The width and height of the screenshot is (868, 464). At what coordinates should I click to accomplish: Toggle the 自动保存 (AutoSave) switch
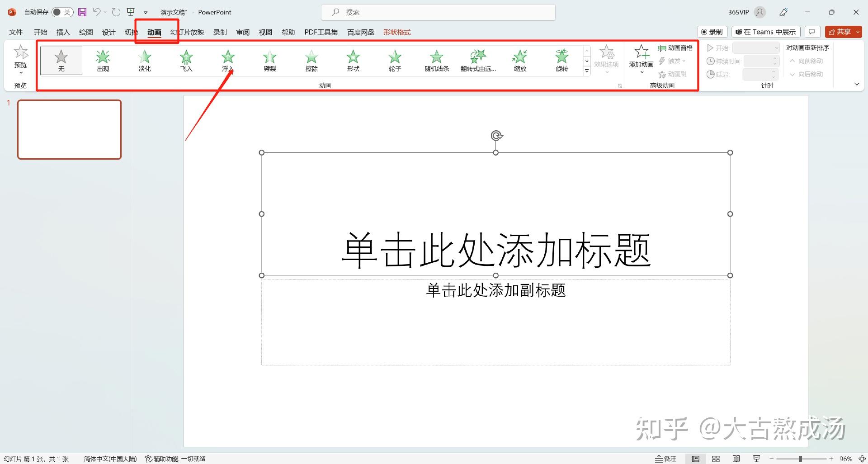62,12
